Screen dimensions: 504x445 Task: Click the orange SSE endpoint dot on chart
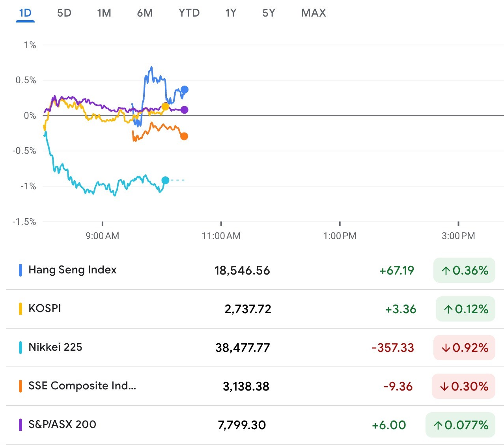[184, 136]
